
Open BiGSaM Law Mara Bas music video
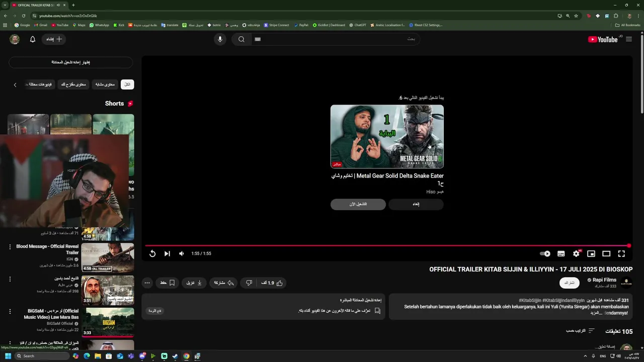pos(51,314)
